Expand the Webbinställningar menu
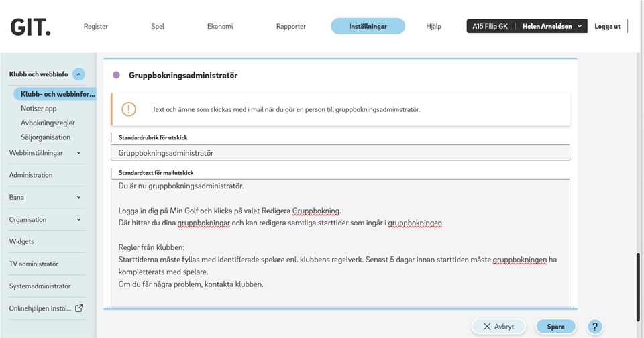644x338 pixels. coord(78,153)
